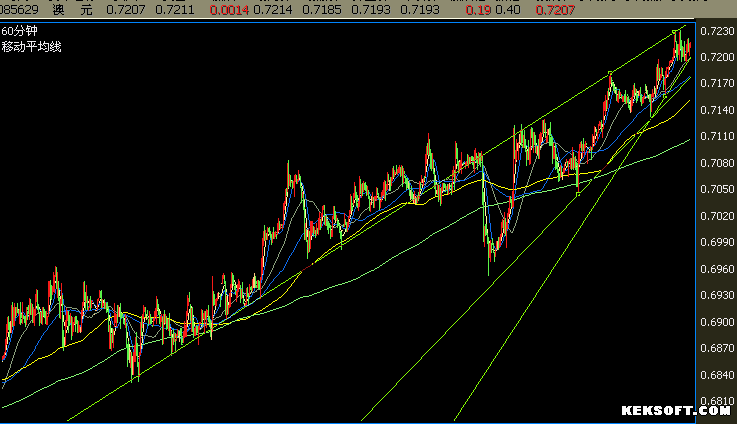The image size is (737, 424).
Task: Click the red change value 0.0014
Action: 229,10
